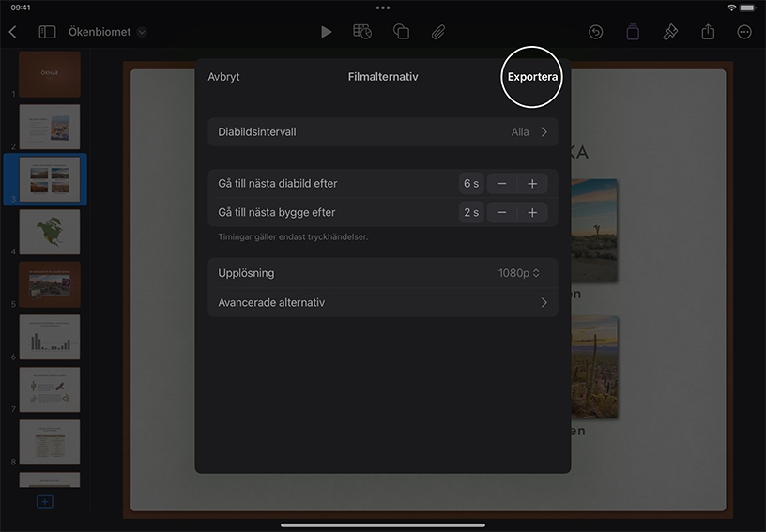Image resolution: width=766 pixels, height=532 pixels.
Task: Select slide 2 thumbnail
Action: point(50,127)
